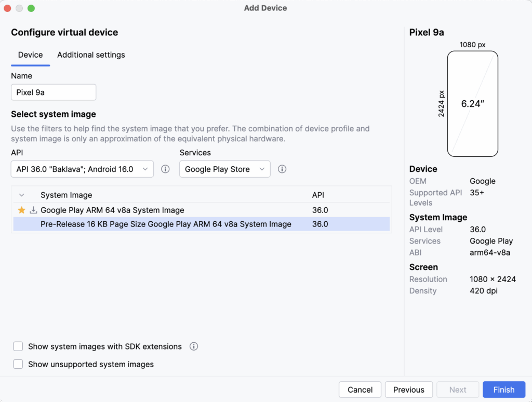Click the 1080 × 2424 resolution value
This screenshot has width=532, height=402.
click(493, 279)
